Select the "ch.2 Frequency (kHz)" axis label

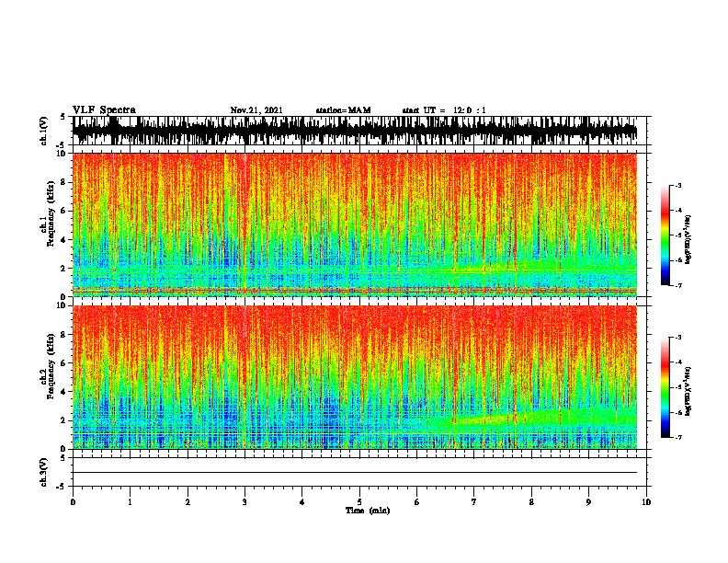48,366
